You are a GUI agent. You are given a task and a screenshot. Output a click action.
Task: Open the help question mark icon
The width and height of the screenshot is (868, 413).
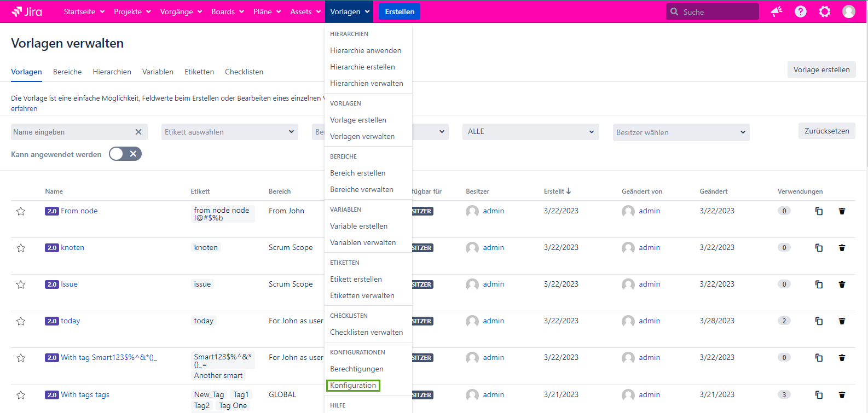[x=800, y=11]
